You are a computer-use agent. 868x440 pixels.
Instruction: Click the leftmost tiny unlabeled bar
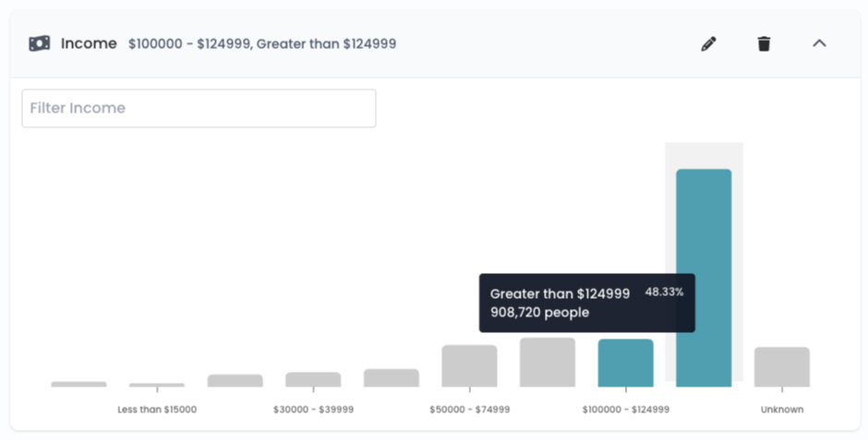(x=78, y=384)
